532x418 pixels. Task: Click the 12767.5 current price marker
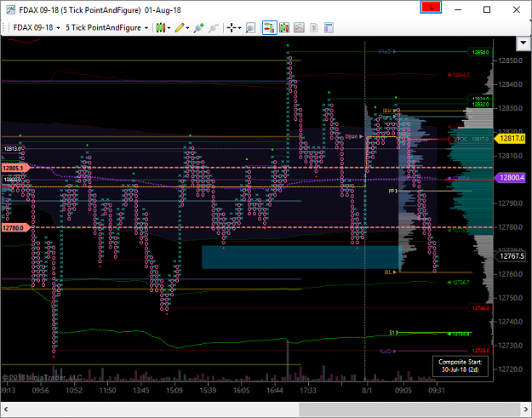tap(511, 255)
